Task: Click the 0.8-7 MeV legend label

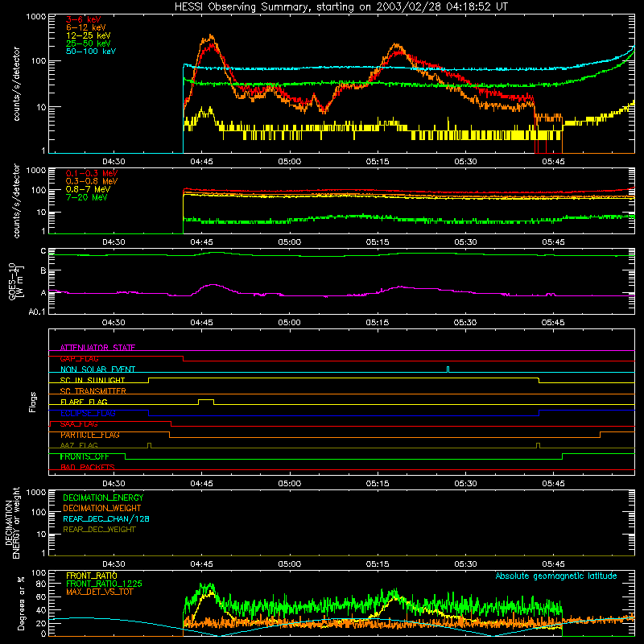Action: [88, 189]
